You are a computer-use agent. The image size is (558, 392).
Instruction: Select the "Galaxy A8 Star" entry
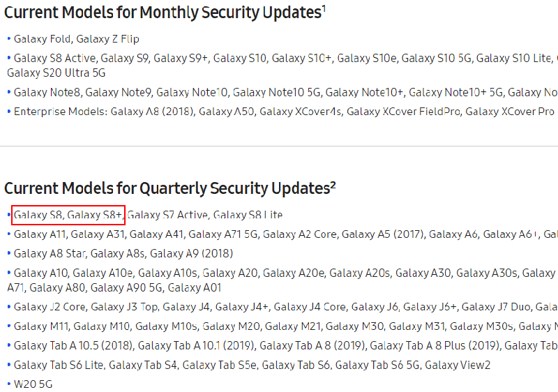50,253
